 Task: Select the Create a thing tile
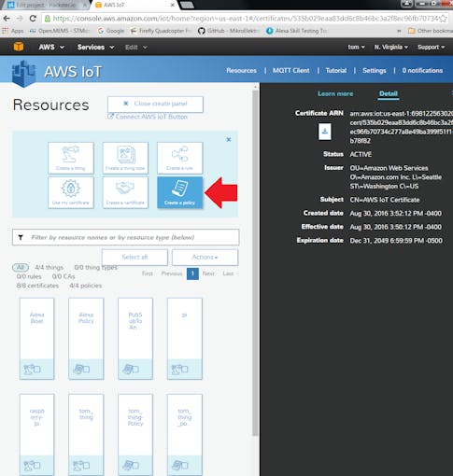(x=71, y=158)
